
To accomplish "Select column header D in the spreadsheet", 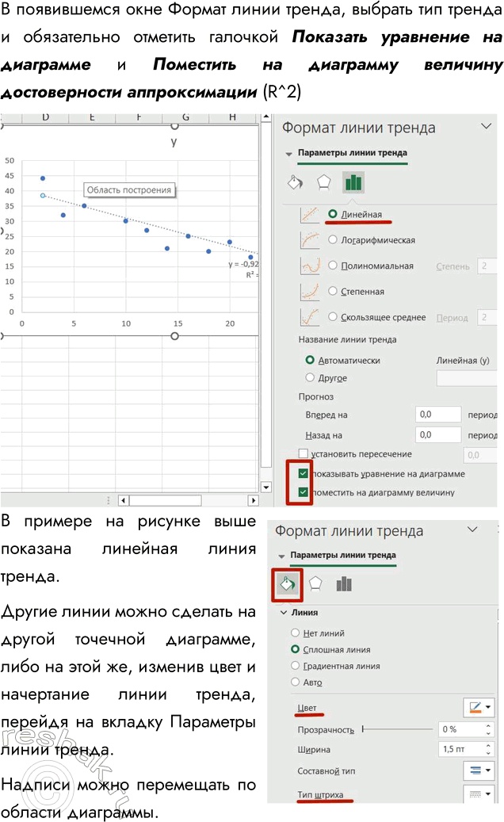I will pyautogui.click(x=45, y=117).
